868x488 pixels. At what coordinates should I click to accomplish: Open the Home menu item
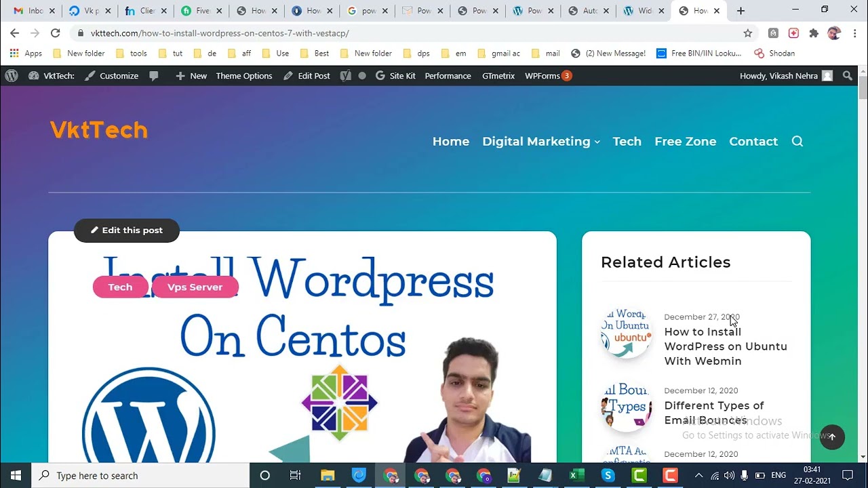(x=451, y=141)
